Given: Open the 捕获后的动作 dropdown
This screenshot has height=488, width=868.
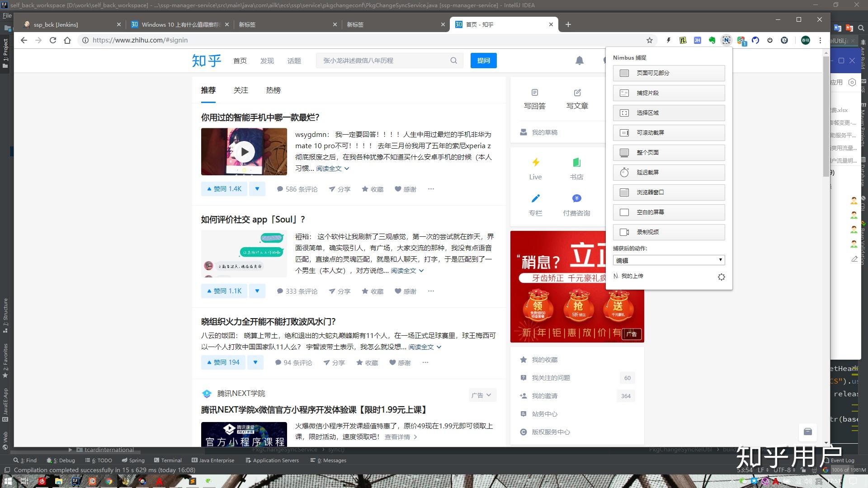Looking at the screenshot, I should tap(669, 260).
